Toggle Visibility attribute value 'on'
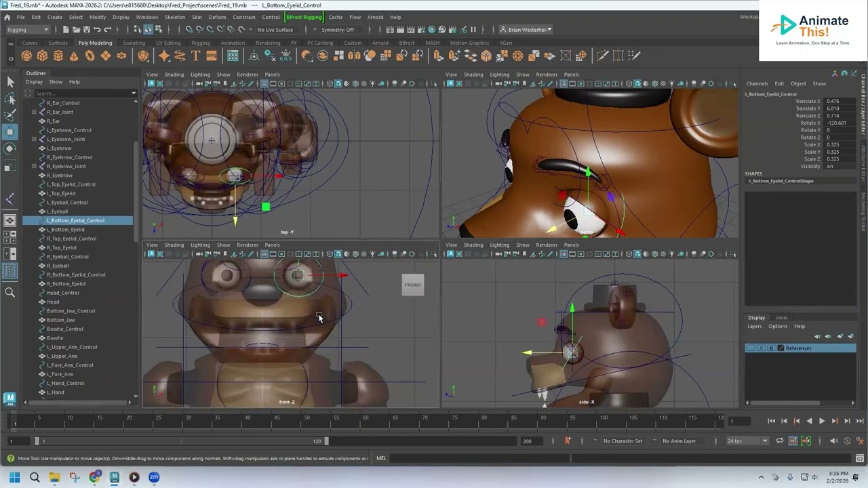The image size is (868, 488). [x=840, y=166]
